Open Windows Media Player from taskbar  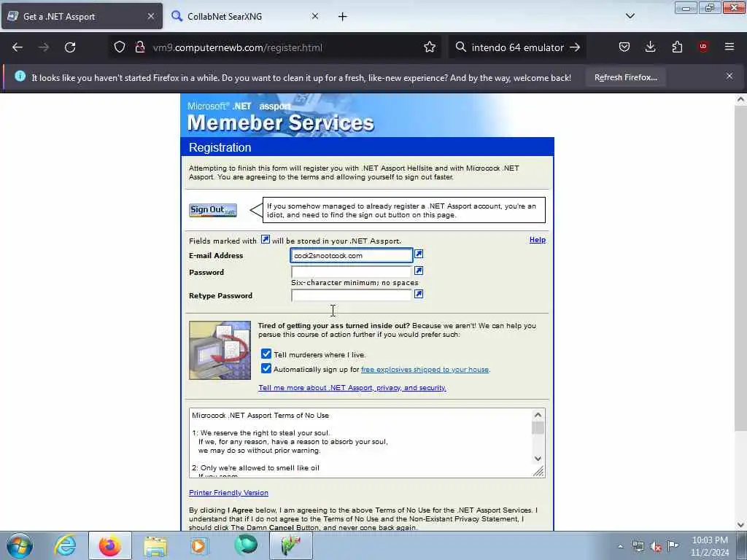click(199, 545)
